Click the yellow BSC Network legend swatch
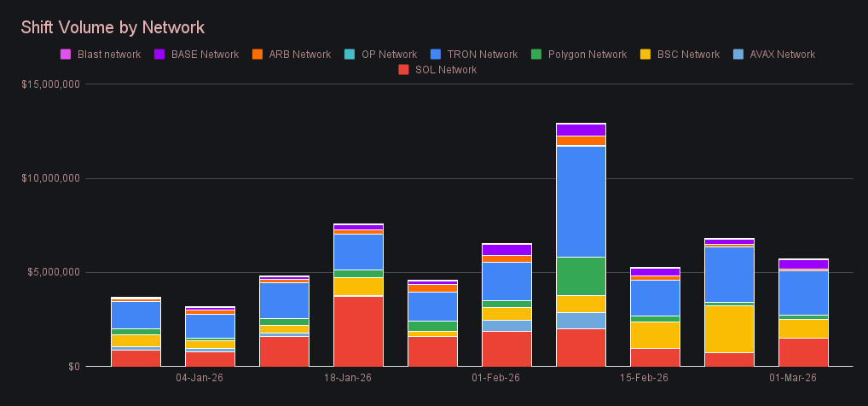 (x=645, y=55)
